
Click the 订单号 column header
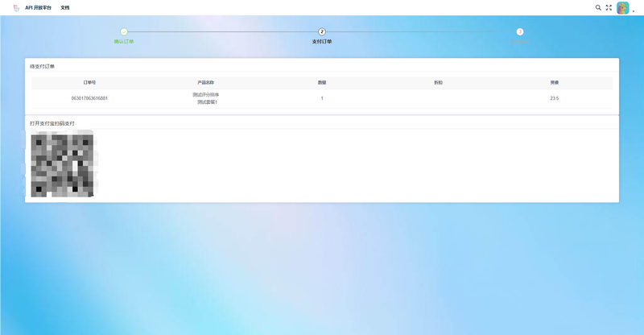point(89,83)
